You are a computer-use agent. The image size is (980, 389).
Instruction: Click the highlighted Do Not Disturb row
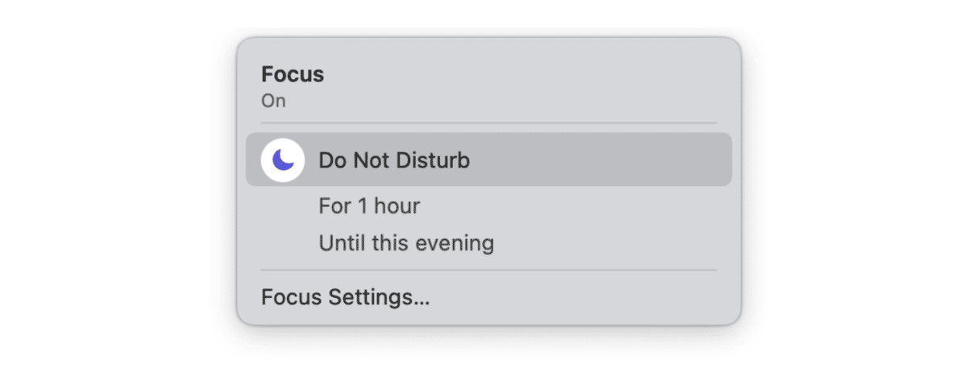[x=488, y=159]
